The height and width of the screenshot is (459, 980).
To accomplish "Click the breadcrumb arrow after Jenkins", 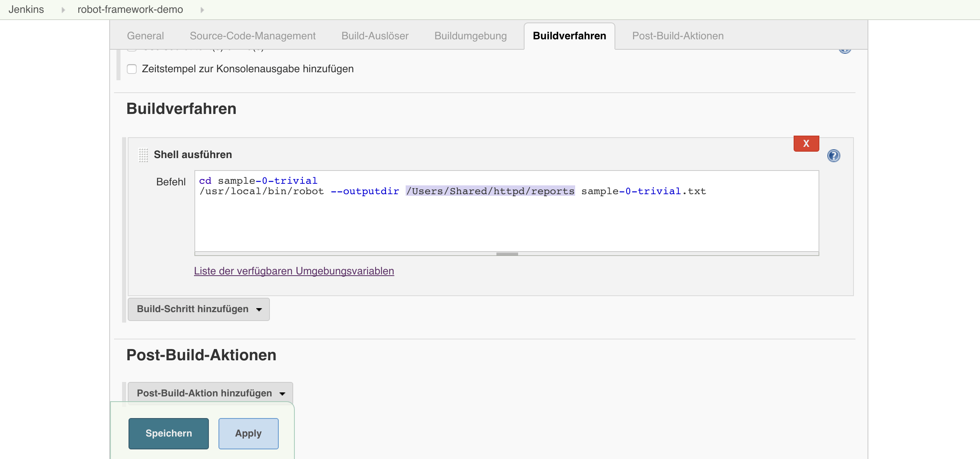I will (x=63, y=10).
